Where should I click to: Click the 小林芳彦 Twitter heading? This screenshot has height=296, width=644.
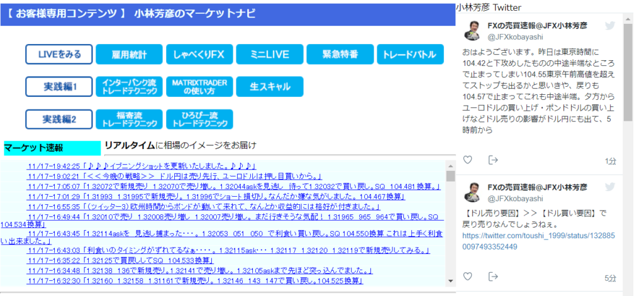click(488, 8)
